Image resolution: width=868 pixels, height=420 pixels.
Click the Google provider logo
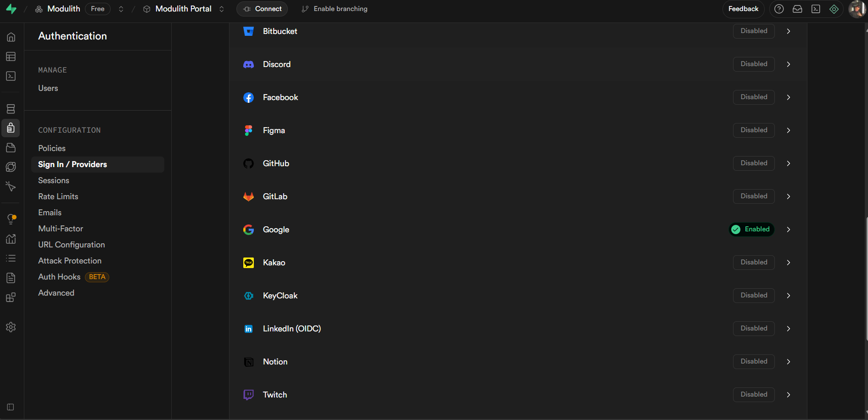(248, 230)
